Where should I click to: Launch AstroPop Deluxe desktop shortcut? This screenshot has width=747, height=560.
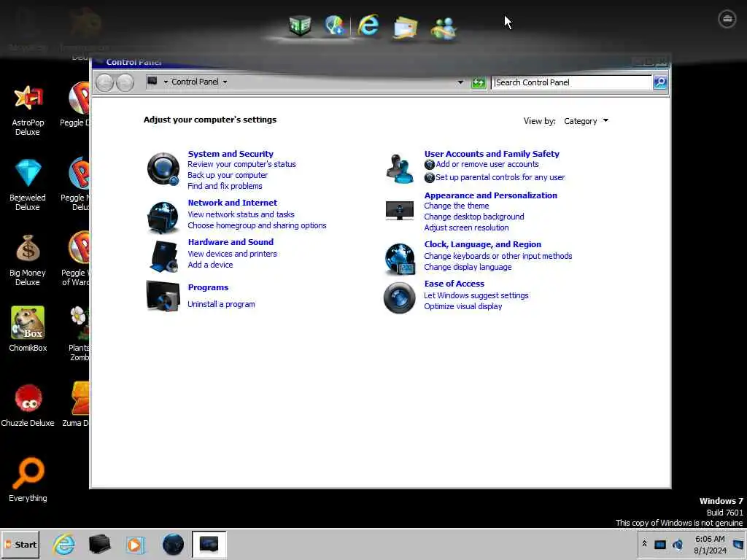[28, 111]
